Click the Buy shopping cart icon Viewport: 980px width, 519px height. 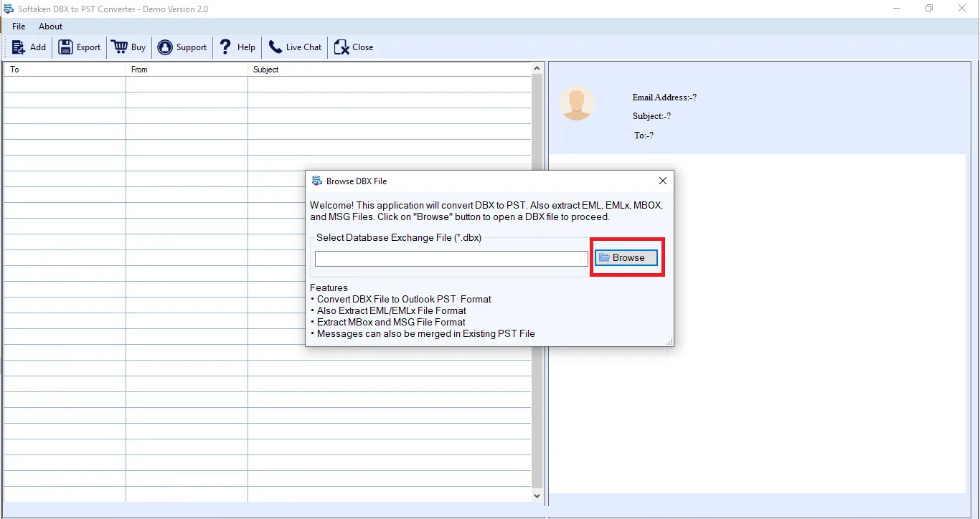coord(119,47)
